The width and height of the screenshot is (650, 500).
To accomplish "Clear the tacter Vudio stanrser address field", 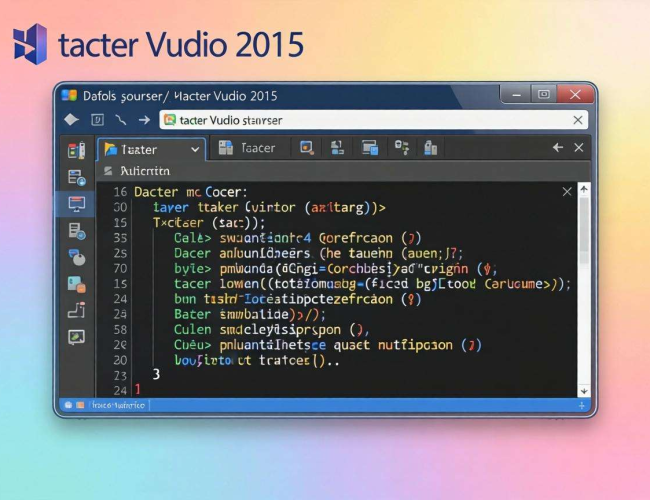I will (x=577, y=120).
